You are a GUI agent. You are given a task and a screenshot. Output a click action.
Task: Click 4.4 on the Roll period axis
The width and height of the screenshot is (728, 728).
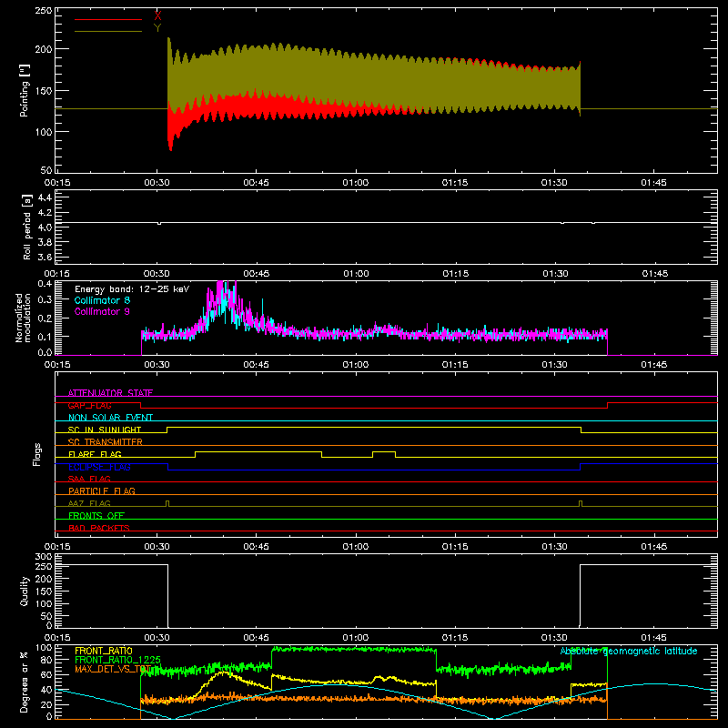pos(45,197)
